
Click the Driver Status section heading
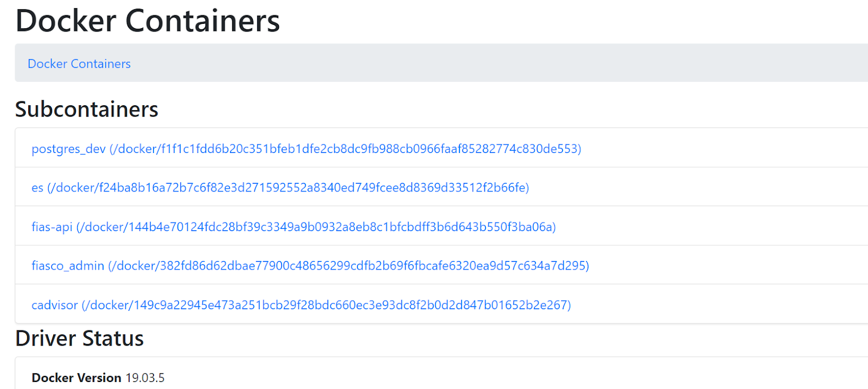tap(80, 339)
